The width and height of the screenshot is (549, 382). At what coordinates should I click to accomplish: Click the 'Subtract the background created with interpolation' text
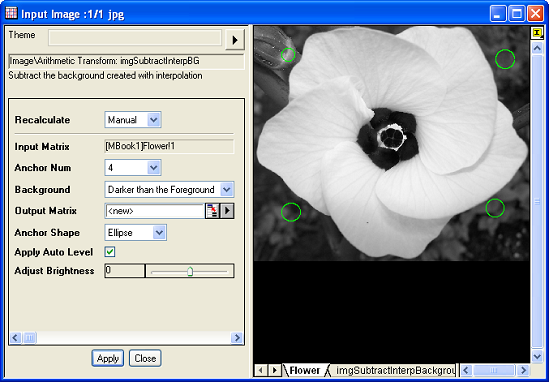pyautogui.click(x=105, y=76)
